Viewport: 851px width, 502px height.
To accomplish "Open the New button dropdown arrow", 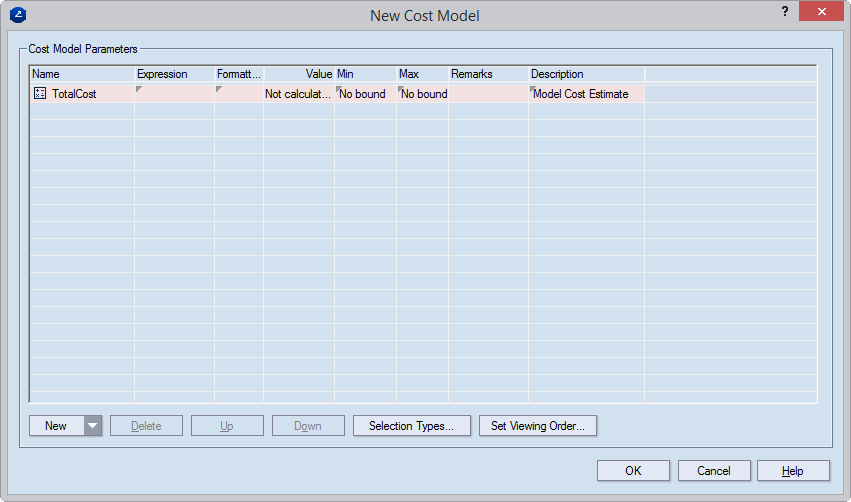I will coord(92,426).
